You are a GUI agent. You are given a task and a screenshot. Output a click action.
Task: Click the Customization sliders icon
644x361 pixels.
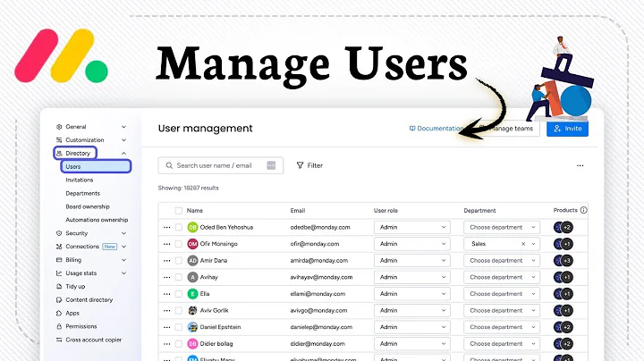pyautogui.click(x=59, y=140)
